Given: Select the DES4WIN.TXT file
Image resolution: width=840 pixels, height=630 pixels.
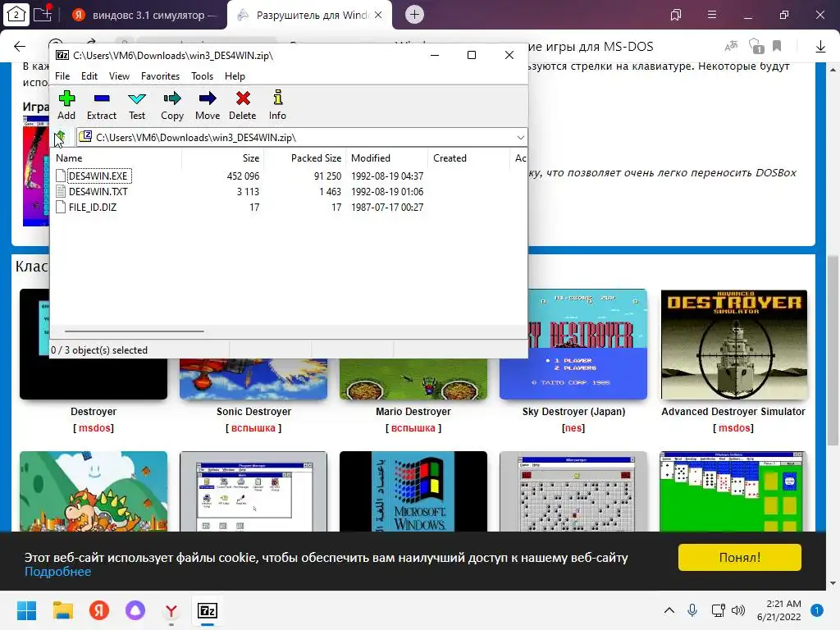Looking at the screenshot, I should pos(98,191).
